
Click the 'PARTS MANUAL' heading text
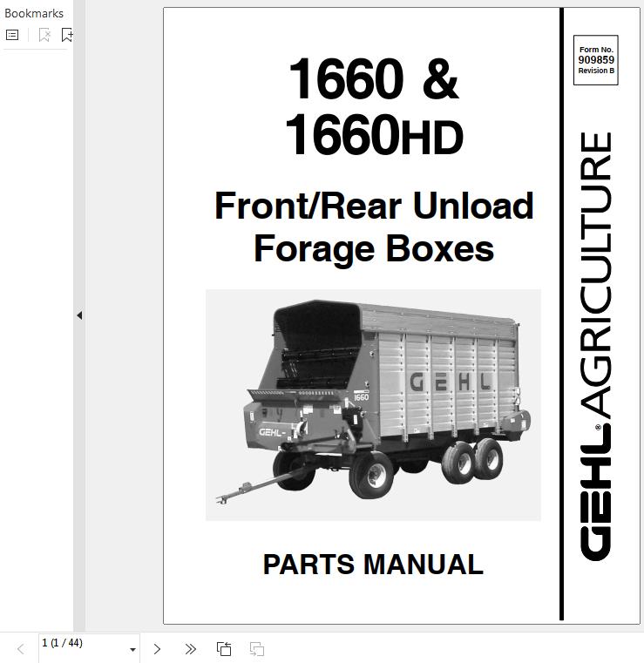(x=373, y=564)
